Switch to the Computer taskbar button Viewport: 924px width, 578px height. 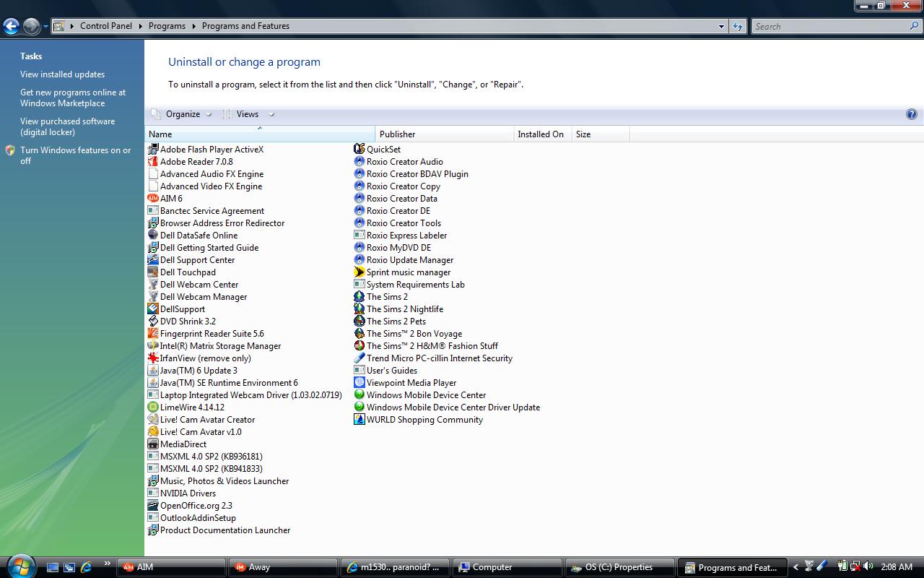(507, 567)
